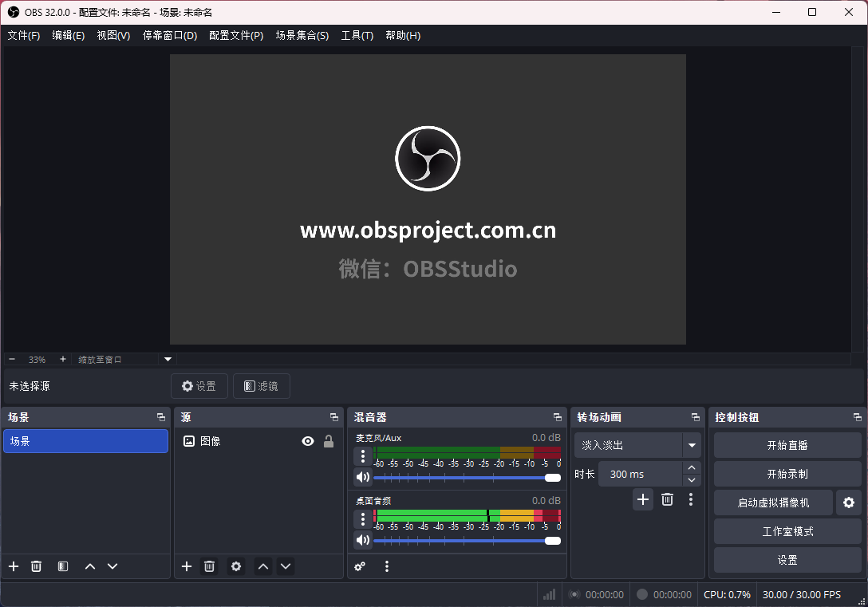868x607 pixels.
Task: Open mixer panel options three-dot menu
Action: [x=387, y=566]
